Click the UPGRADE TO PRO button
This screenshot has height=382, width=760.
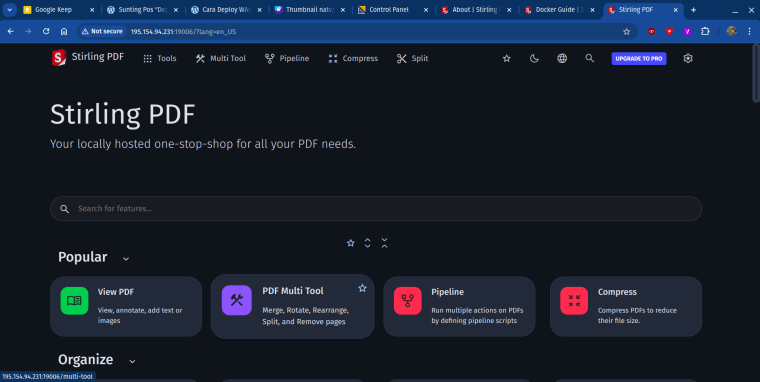639,59
